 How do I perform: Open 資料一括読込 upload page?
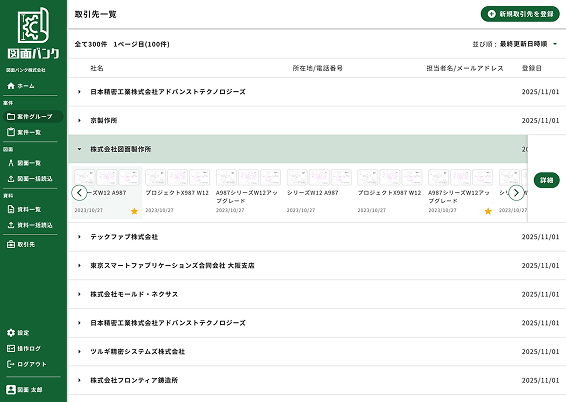30,225
